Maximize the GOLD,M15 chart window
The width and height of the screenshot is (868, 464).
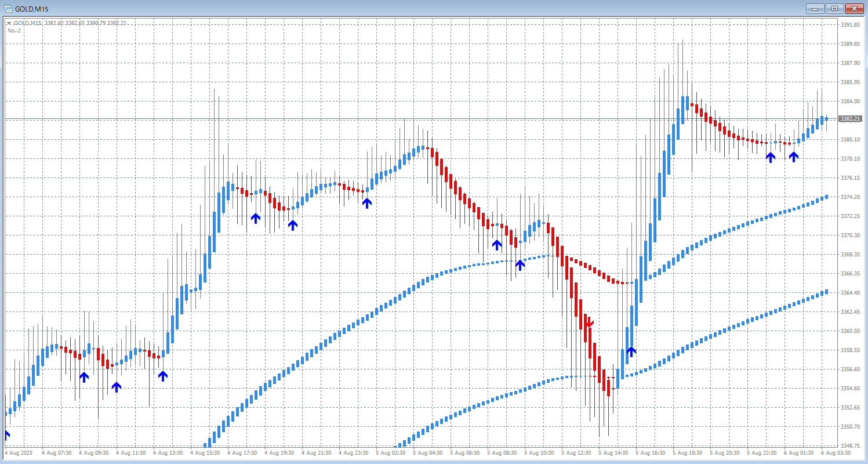click(x=834, y=9)
